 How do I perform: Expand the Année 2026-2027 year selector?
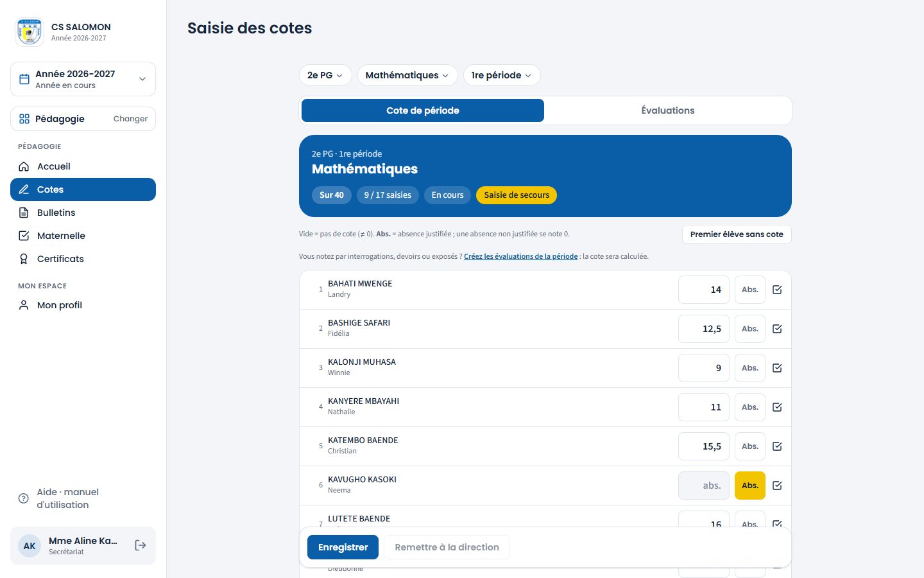pyautogui.click(x=83, y=79)
